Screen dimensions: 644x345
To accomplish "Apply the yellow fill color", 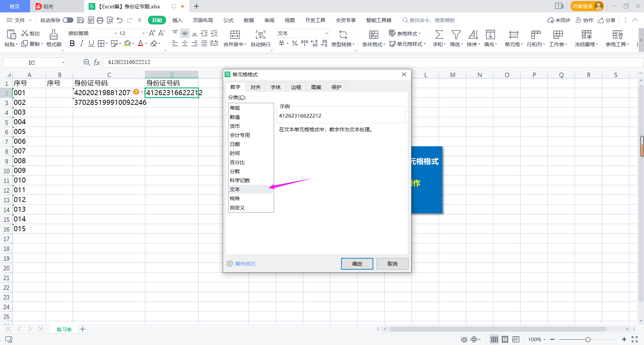I will tap(127, 44).
